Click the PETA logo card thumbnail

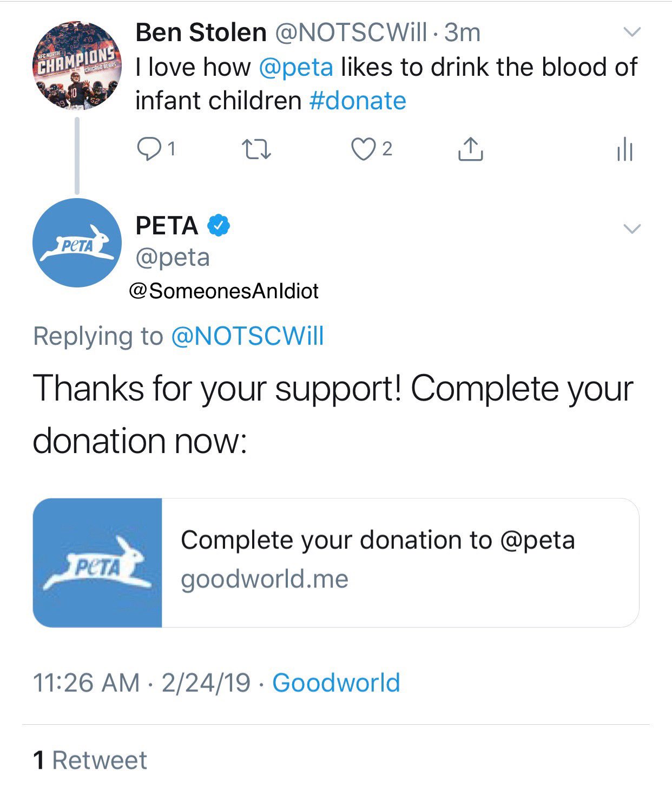click(97, 562)
